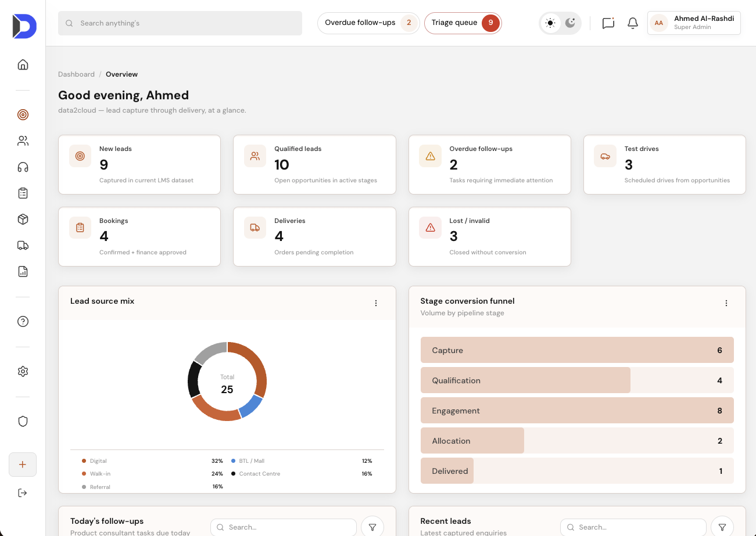Open the delivery truck icon in sidebar
The width and height of the screenshot is (756, 536).
point(23,245)
